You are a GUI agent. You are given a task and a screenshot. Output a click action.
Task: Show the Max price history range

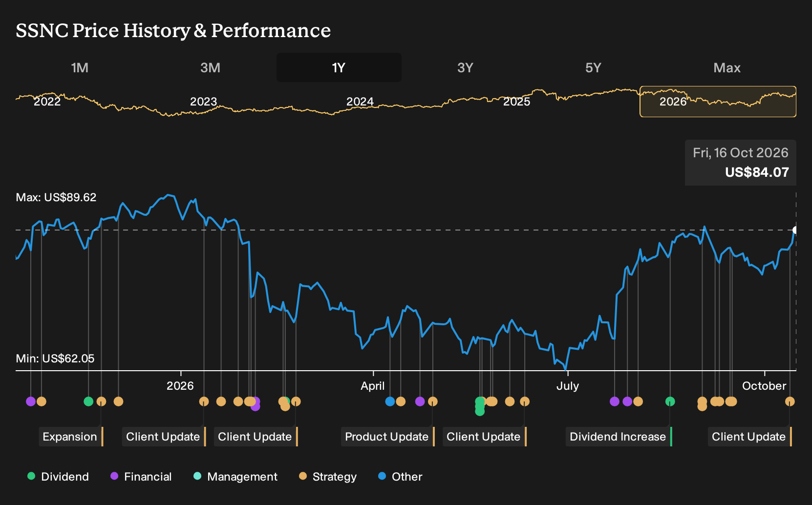pos(727,67)
